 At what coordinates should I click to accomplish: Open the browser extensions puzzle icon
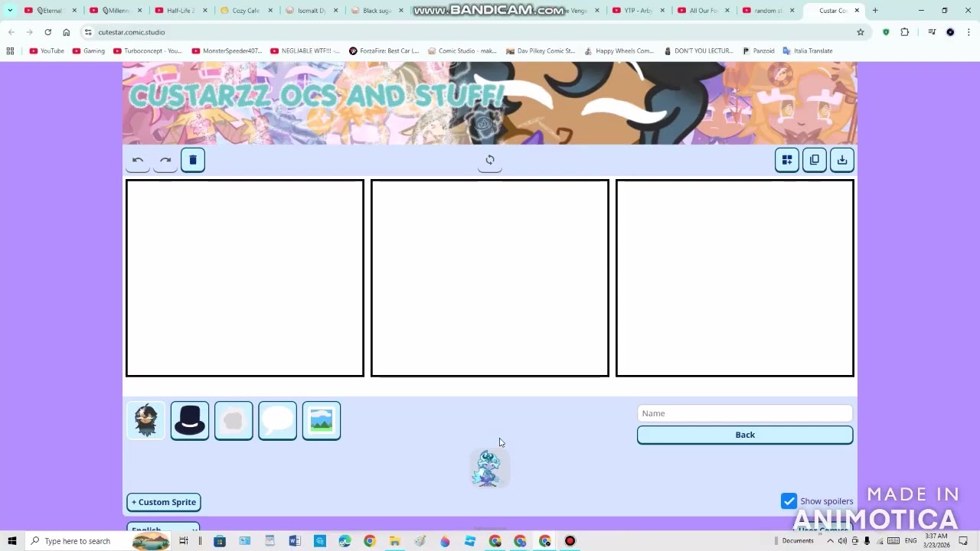click(x=905, y=32)
